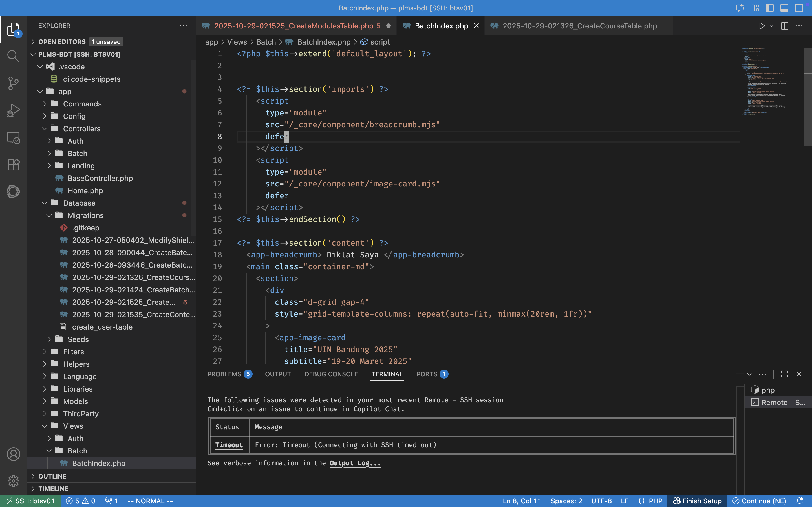Maximize the terminal panel size
812x507 pixels.
point(784,374)
